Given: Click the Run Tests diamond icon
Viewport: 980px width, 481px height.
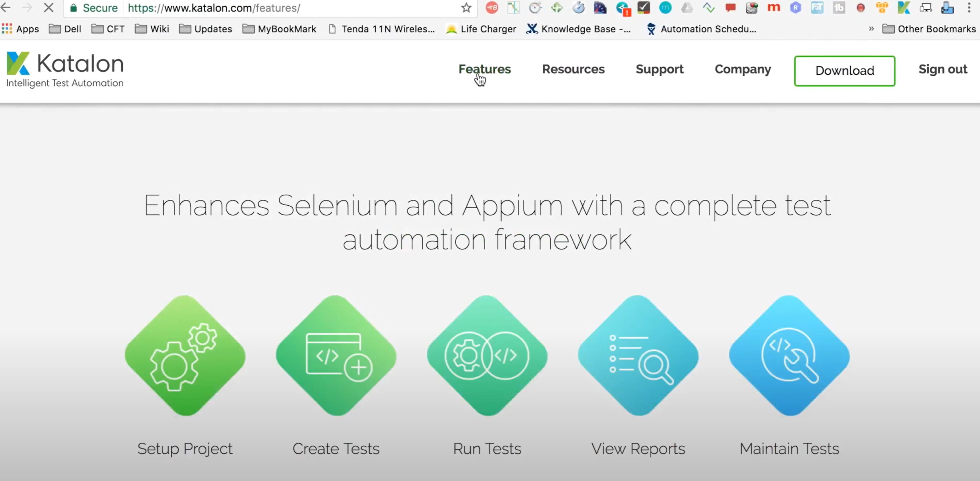Looking at the screenshot, I should pyautogui.click(x=487, y=355).
